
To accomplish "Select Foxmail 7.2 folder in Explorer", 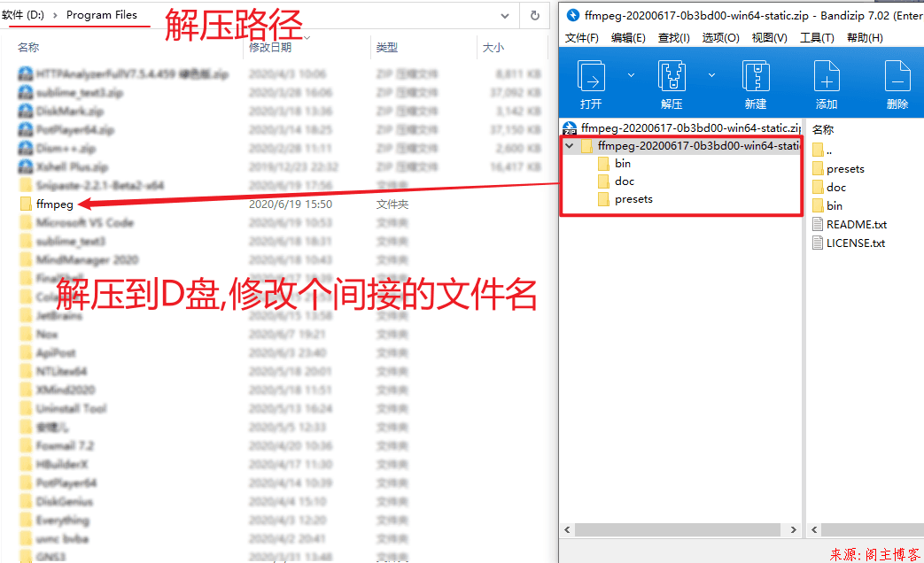I will click(x=58, y=445).
